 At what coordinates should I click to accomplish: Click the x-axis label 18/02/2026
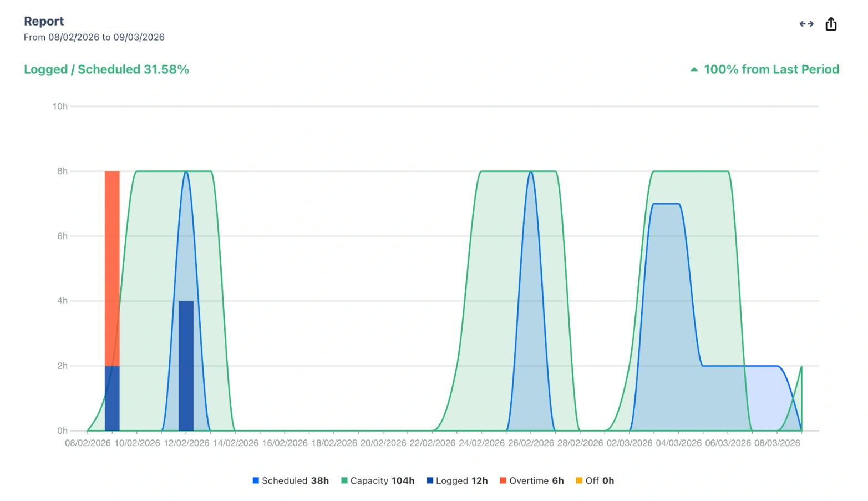(334, 443)
